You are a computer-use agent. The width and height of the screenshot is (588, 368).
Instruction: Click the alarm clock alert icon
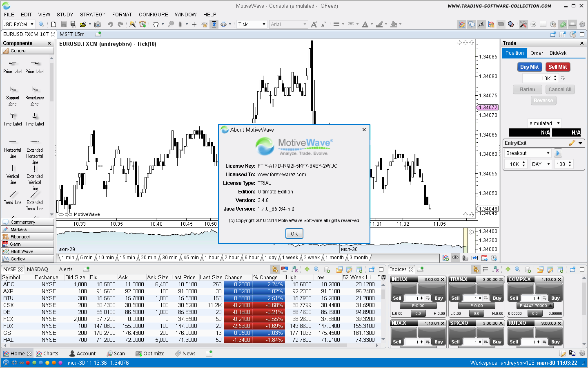143,25
